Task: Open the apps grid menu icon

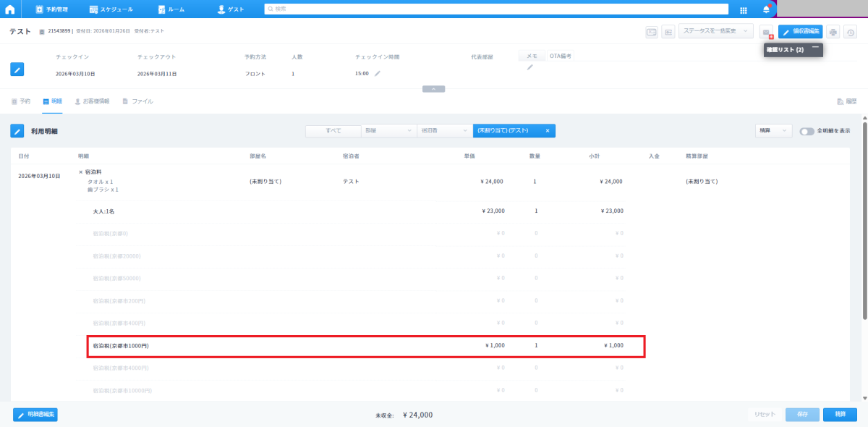Action: 744,10
